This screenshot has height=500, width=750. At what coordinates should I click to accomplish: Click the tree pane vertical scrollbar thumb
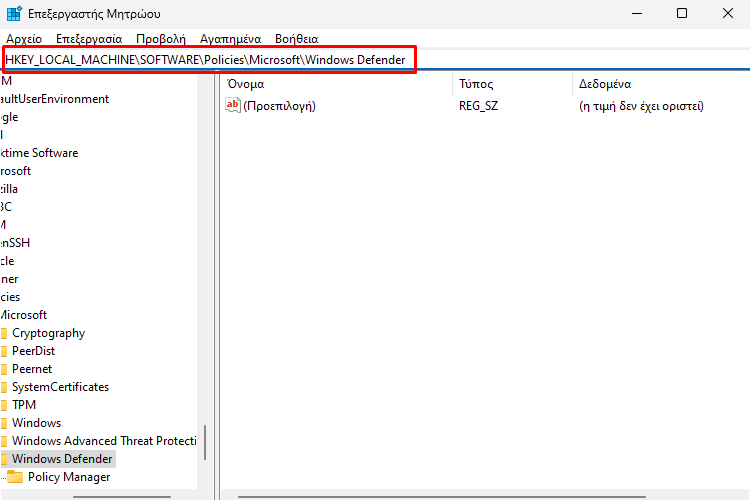click(205, 443)
